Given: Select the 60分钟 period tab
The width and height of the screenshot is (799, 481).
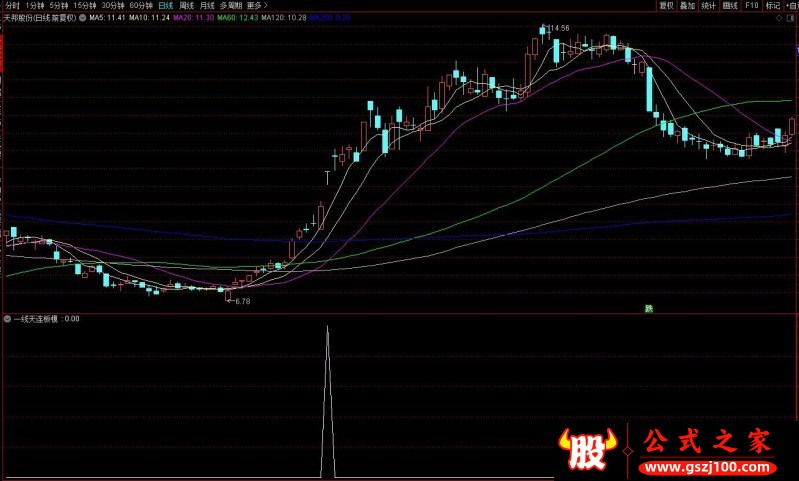Looking at the screenshot, I should click(x=139, y=5).
